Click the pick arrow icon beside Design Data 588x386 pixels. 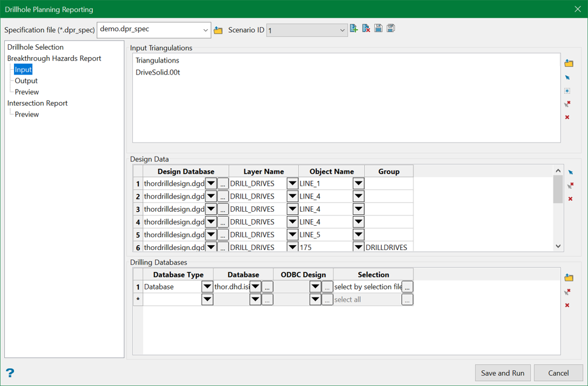coord(570,172)
